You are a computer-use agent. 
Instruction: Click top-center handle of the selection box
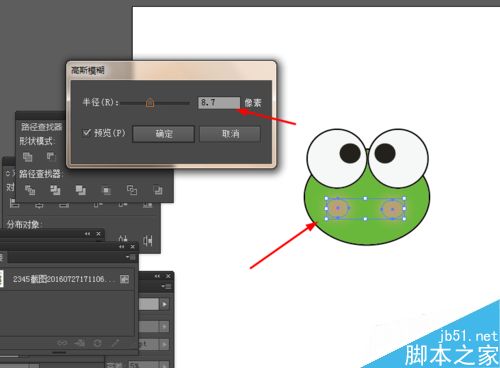(365, 199)
